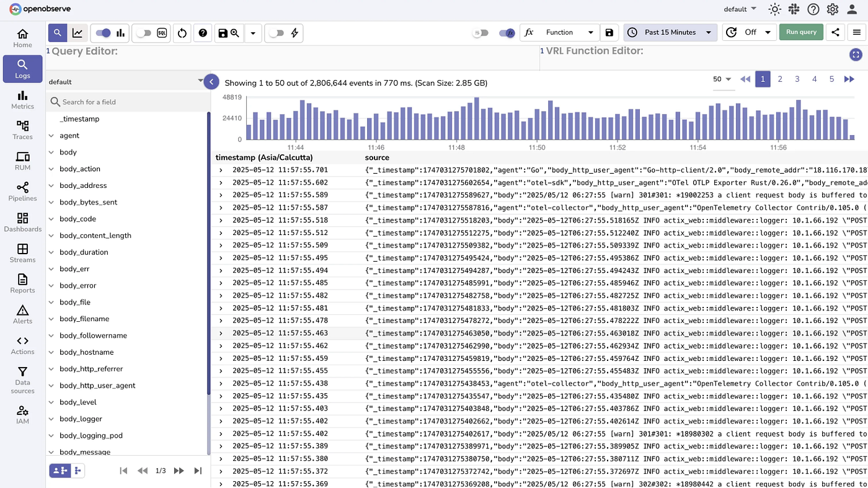The height and width of the screenshot is (488, 868).
Task: Open the saved views dropdown arrow
Action: pyautogui.click(x=253, y=33)
